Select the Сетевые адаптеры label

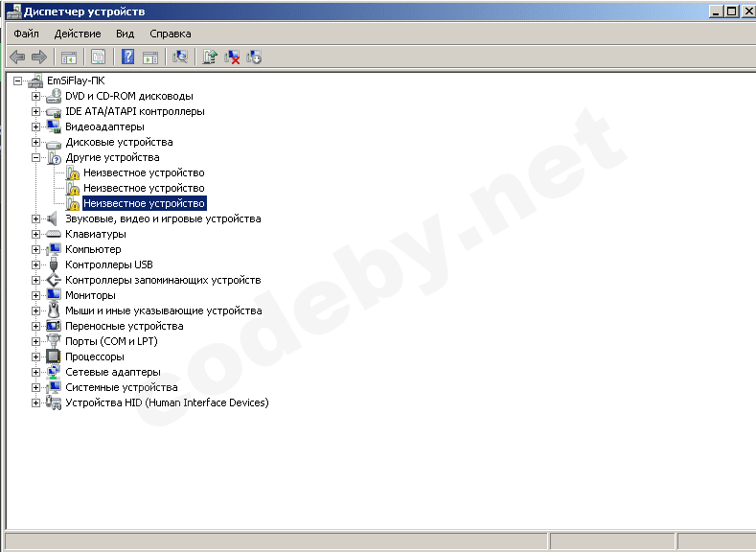(x=113, y=372)
